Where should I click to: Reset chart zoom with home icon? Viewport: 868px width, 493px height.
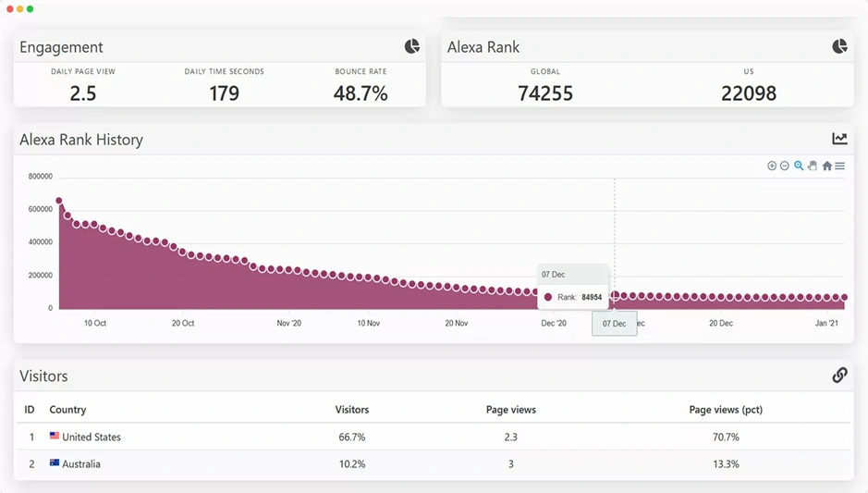[x=827, y=166]
